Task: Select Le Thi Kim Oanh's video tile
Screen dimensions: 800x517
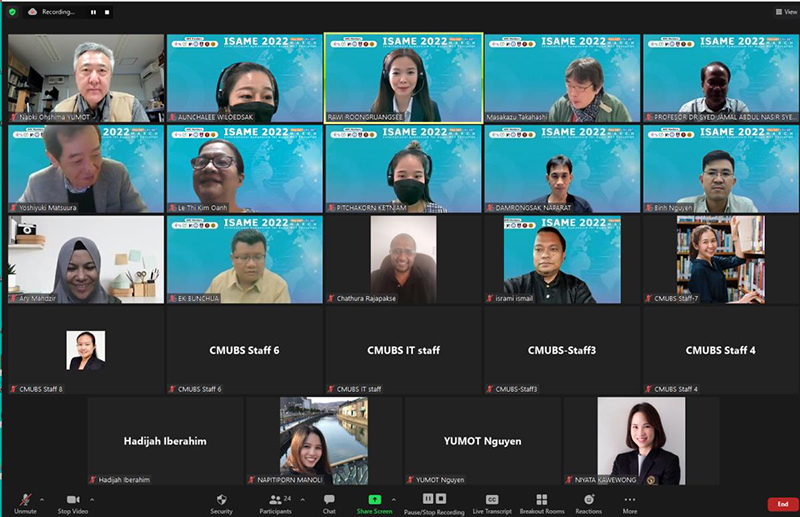Action: point(245,169)
